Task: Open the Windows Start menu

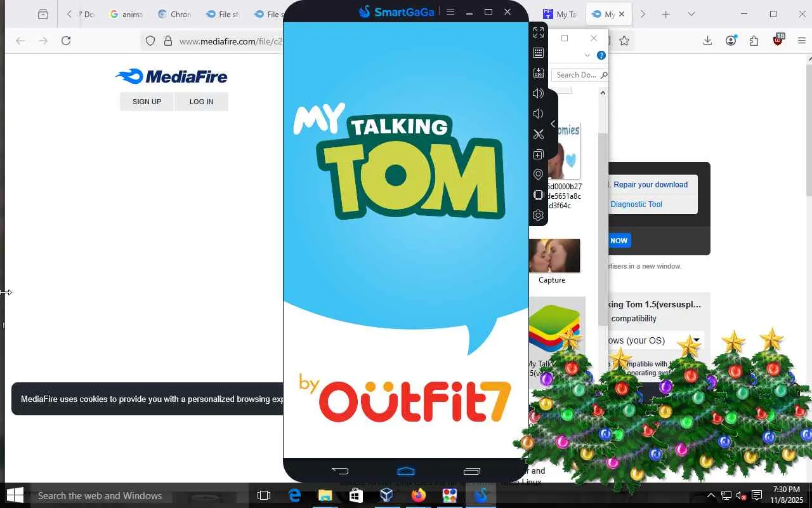Action: [15, 495]
